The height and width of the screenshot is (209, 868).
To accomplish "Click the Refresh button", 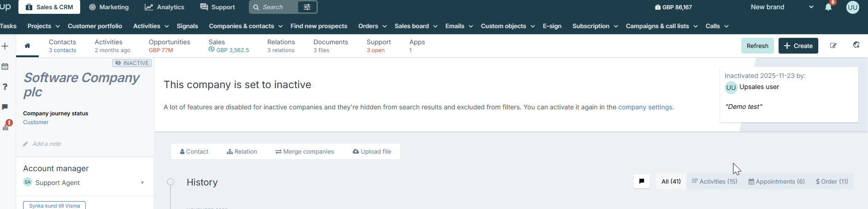I will pos(757,46).
